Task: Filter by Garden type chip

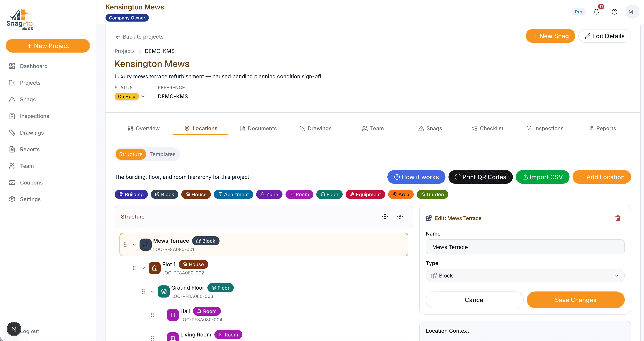Action: coord(432,194)
